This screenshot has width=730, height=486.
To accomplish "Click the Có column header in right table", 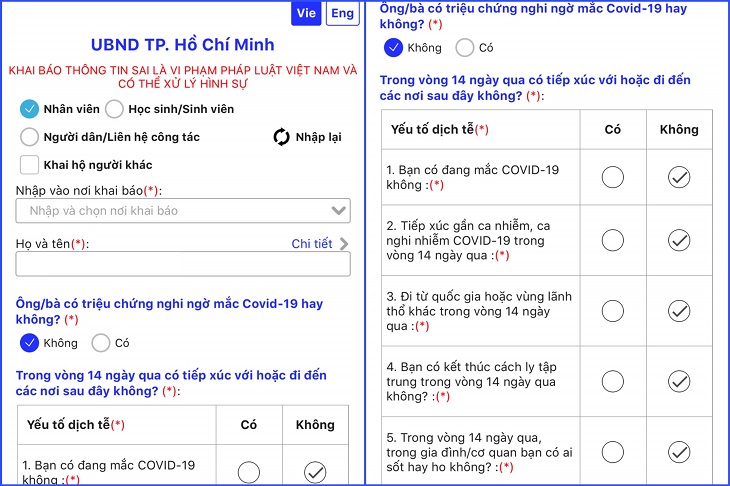I will pyautogui.click(x=613, y=129).
